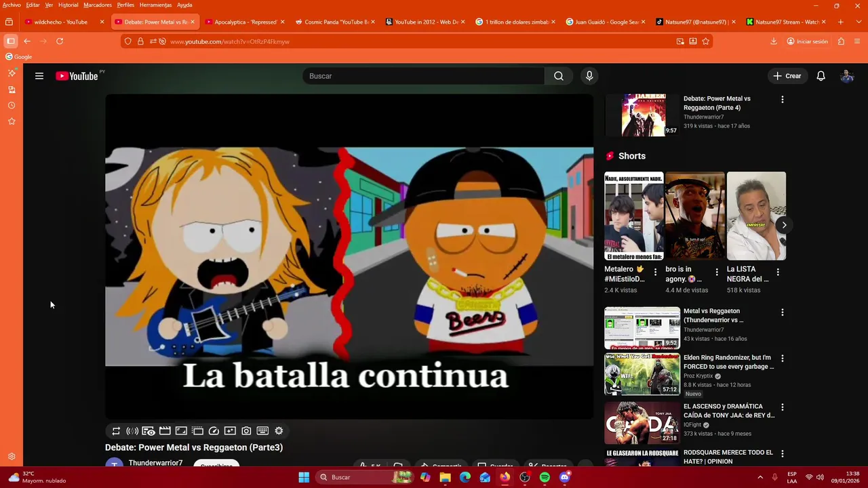The image size is (868, 488).
Task: Click the clapperboard cinema mode icon
Action: point(165,431)
